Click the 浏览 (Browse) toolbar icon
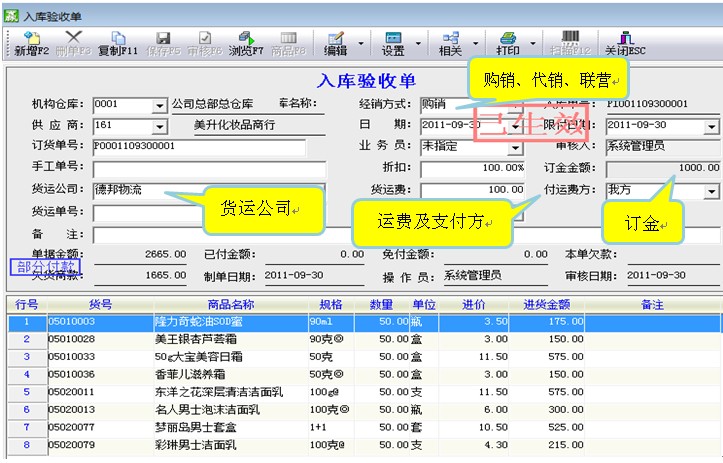723x463 pixels. pos(246,43)
